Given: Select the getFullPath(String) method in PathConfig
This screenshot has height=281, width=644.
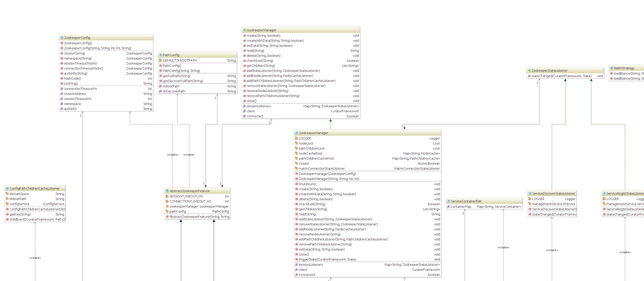Looking at the screenshot, I should click(x=177, y=76).
